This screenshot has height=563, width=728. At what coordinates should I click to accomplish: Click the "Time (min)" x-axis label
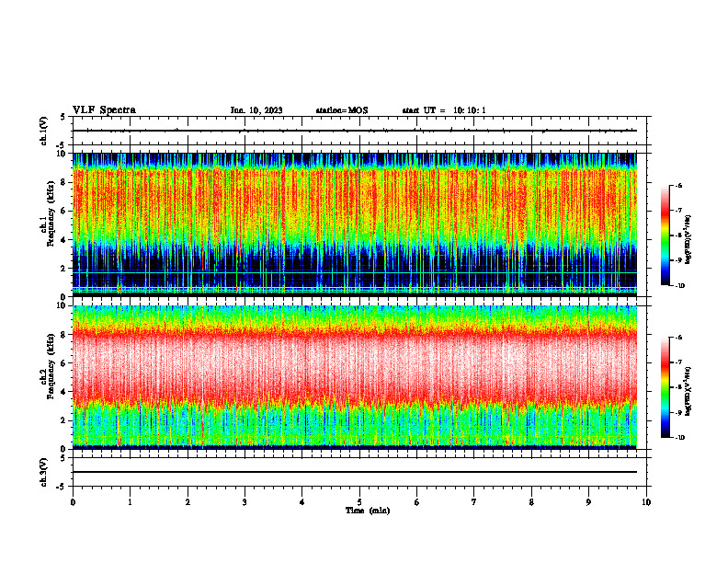[368, 511]
